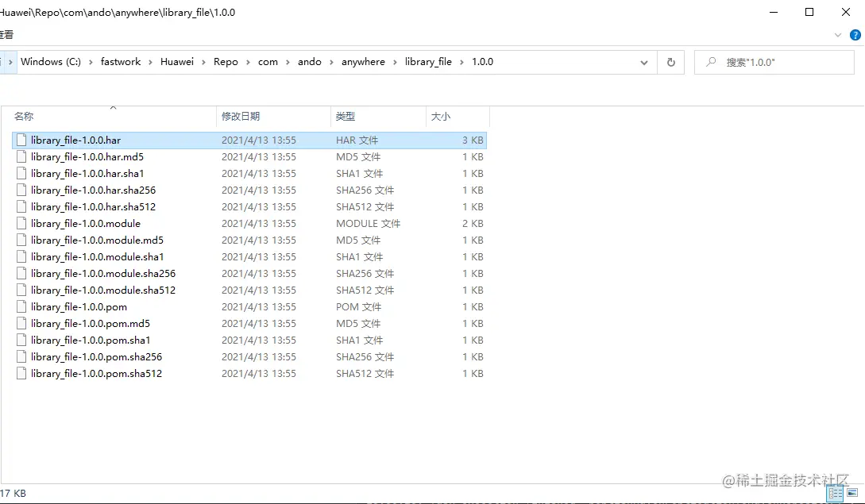Expand the chevron after Huawei in the path
The height and width of the screenshot is (504, 865).
tap(203, 63)
